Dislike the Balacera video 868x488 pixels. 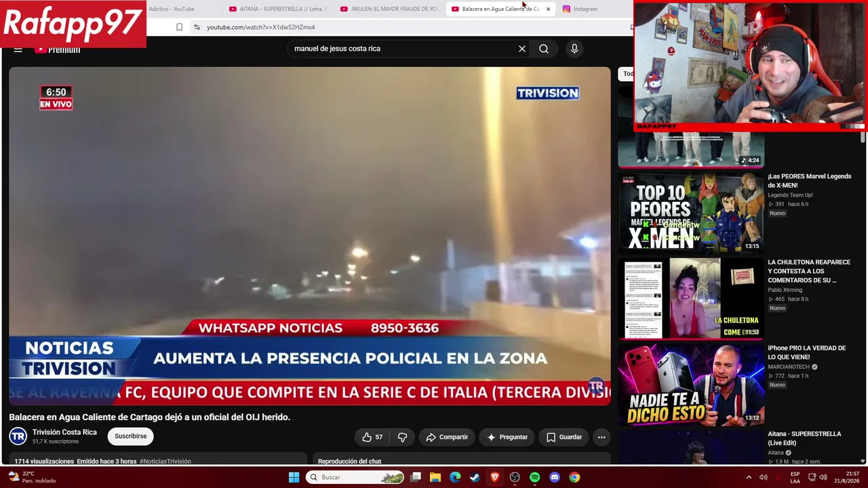pyautogui.click(x=402, y=437)
